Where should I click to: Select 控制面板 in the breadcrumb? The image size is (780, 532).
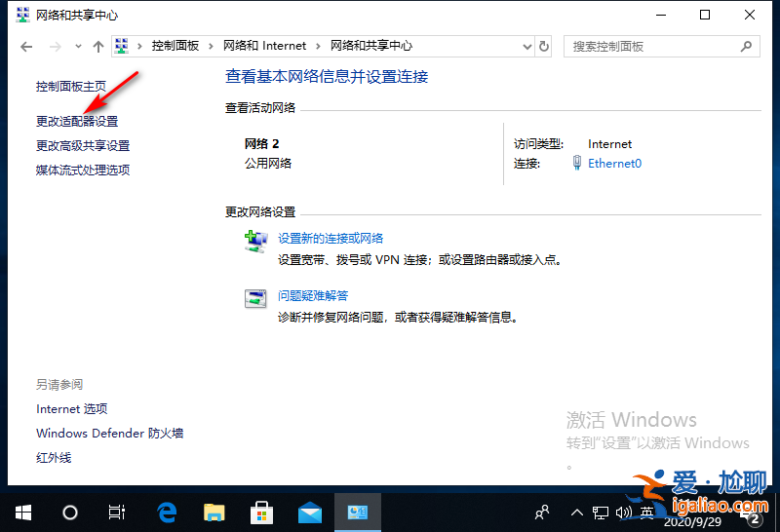(175, 46)
